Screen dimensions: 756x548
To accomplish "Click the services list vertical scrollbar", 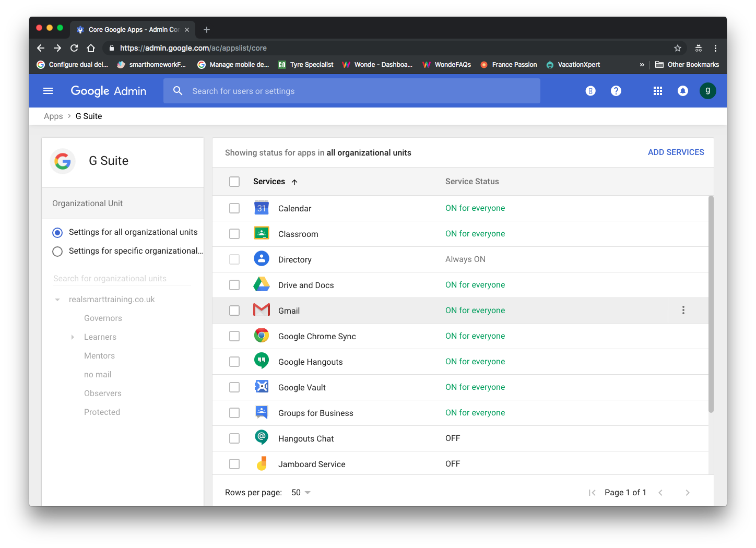I will point(711,304).
